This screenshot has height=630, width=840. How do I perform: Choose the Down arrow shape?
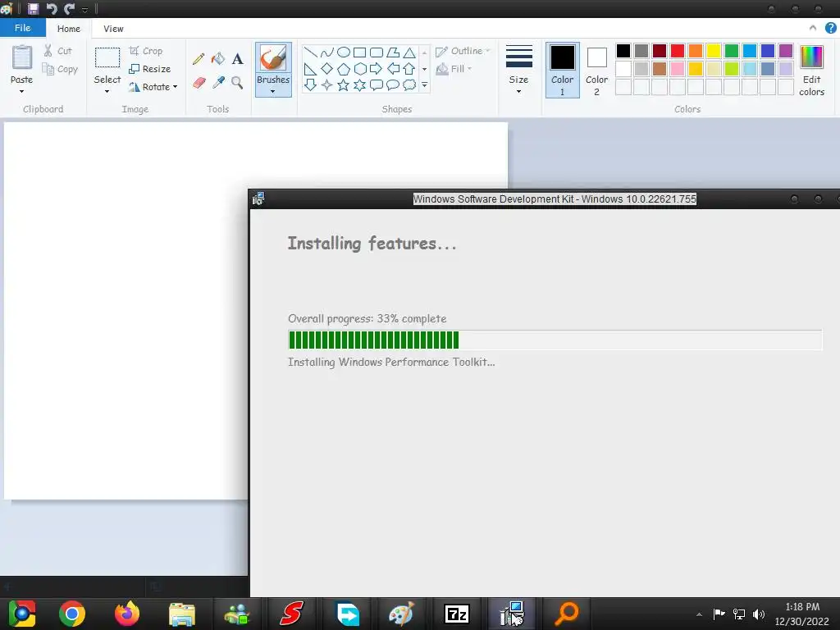(x=310, y=85)
